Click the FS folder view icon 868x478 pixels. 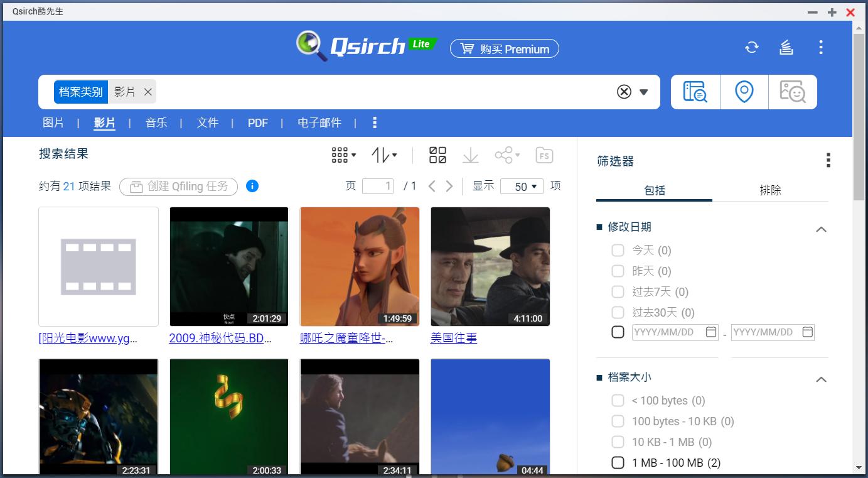click(544, 155)
